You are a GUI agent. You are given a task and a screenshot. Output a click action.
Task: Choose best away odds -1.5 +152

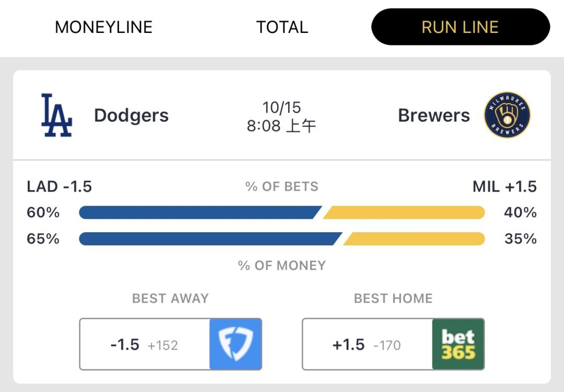click(145, 345)
